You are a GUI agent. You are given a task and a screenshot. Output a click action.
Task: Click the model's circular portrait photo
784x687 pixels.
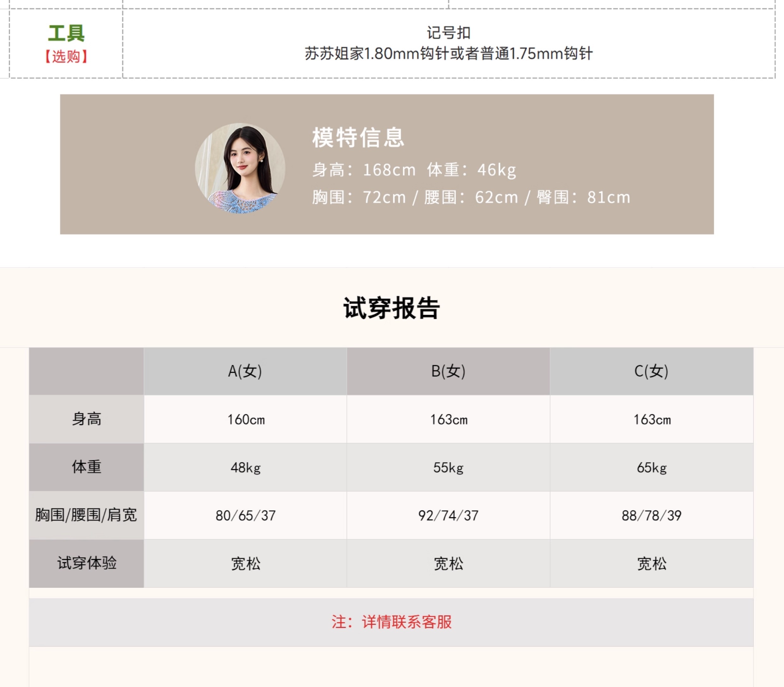click(x=240, y=168)
